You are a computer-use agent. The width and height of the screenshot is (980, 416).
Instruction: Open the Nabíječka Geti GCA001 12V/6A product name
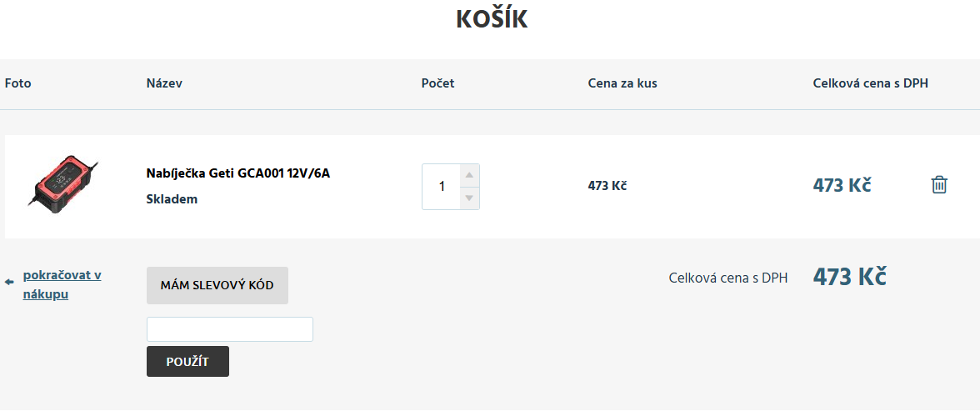tap(238, 173)
